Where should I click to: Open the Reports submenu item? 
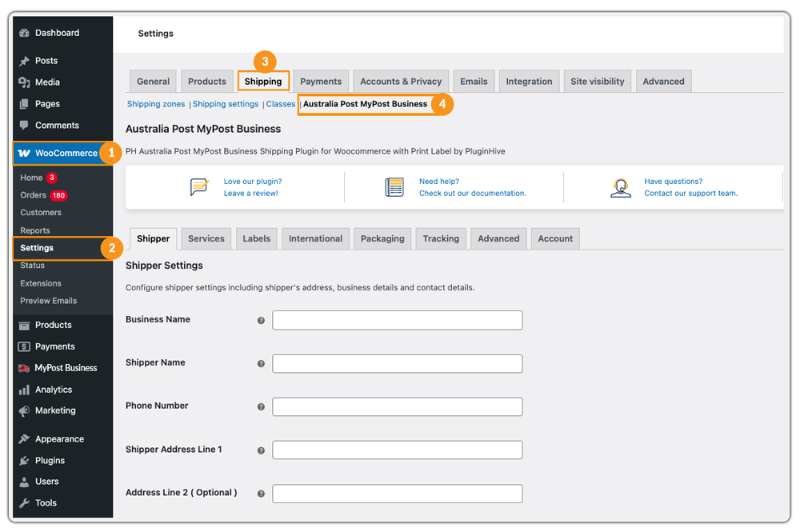(x=35, y=230)
